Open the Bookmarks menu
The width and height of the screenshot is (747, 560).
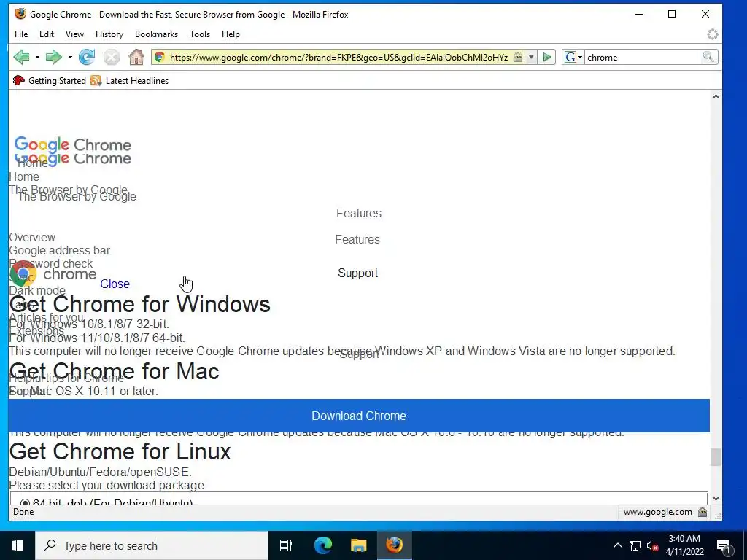(156, 34)
